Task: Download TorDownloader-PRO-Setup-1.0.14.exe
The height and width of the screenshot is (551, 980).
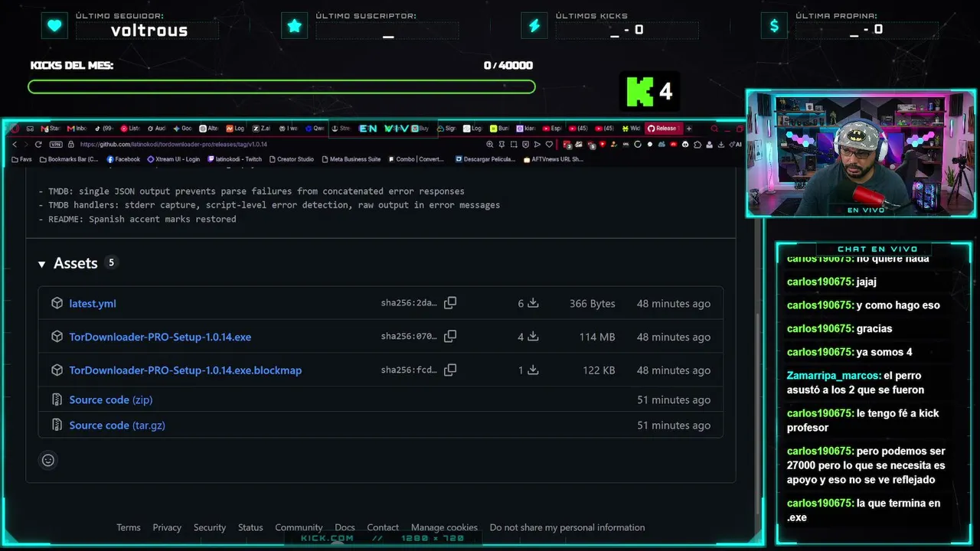Action: [160, 337]
